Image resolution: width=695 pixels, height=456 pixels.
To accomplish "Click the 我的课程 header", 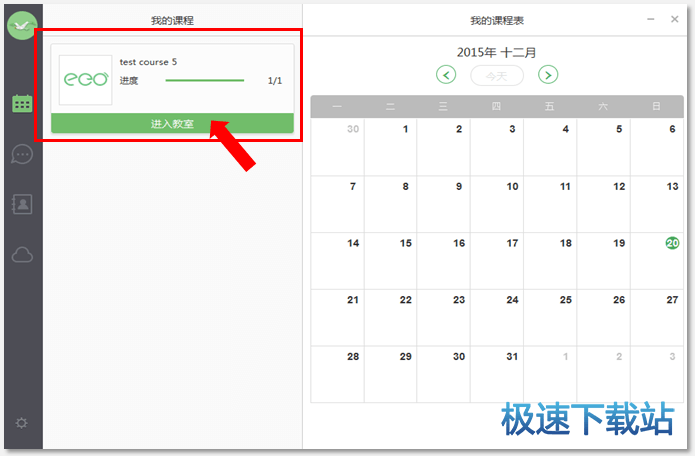I will coord(172,20).
